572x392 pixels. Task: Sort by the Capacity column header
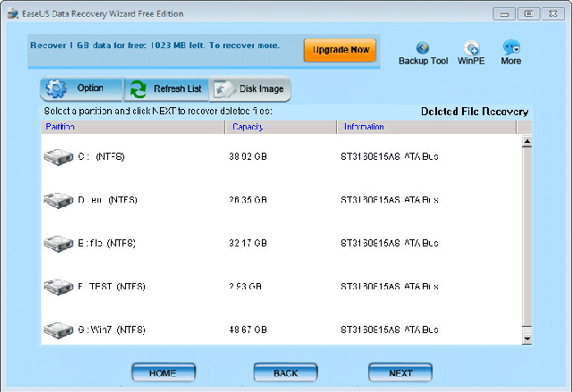pyautogui.click(x=282, y=128)
